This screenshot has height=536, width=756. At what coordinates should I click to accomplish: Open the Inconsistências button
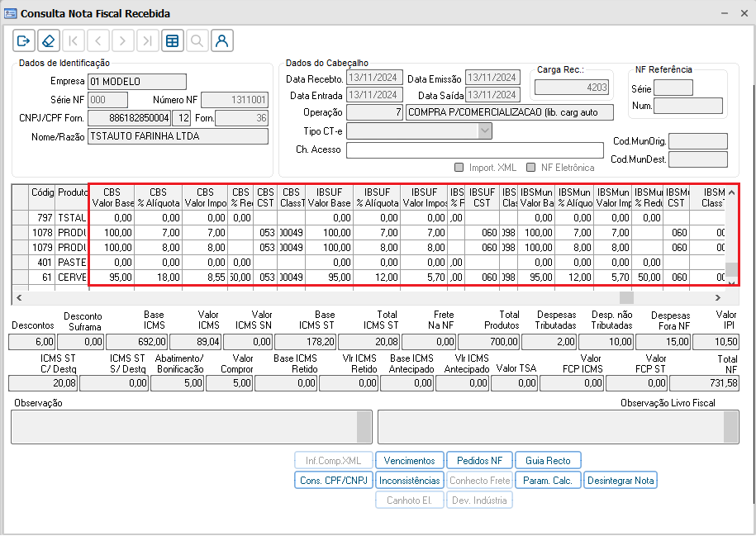point(409,480)
